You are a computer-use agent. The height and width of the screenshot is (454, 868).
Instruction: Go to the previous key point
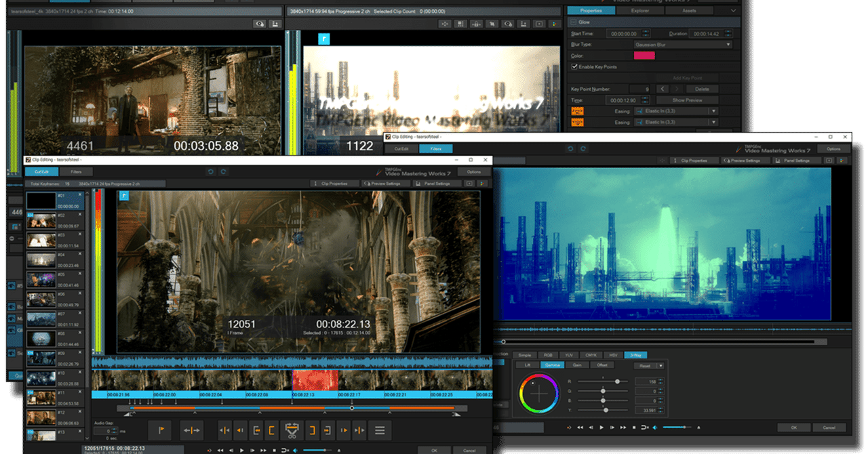point(663,89)
